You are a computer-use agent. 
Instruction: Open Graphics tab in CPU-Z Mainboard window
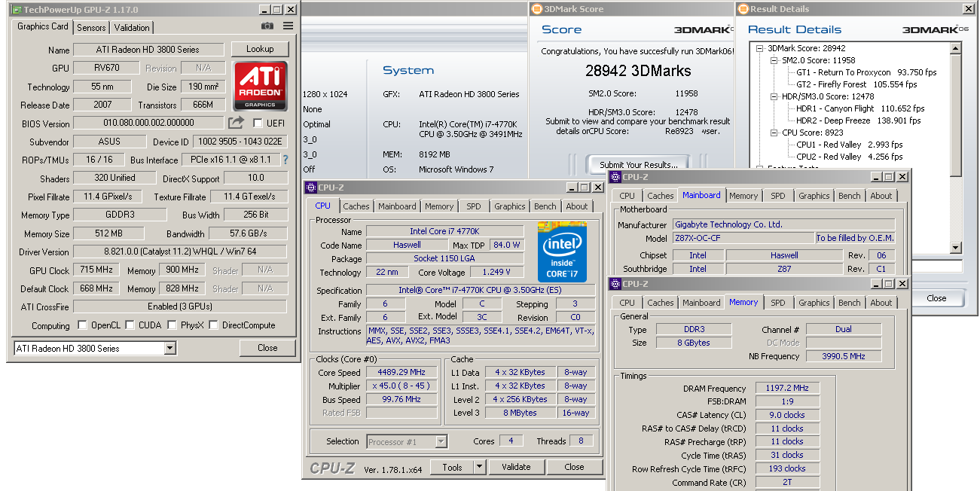click(x=814, y=196)
